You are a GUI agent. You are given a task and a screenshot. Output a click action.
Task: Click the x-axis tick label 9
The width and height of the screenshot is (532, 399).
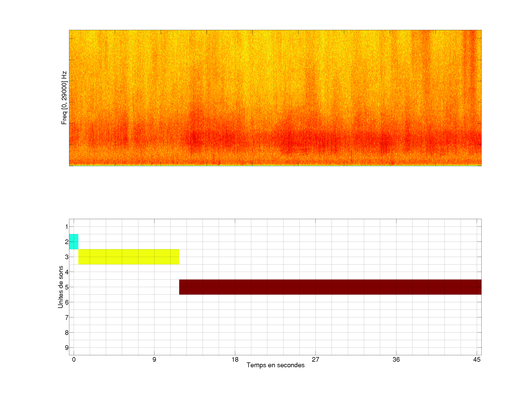point(154,359)
